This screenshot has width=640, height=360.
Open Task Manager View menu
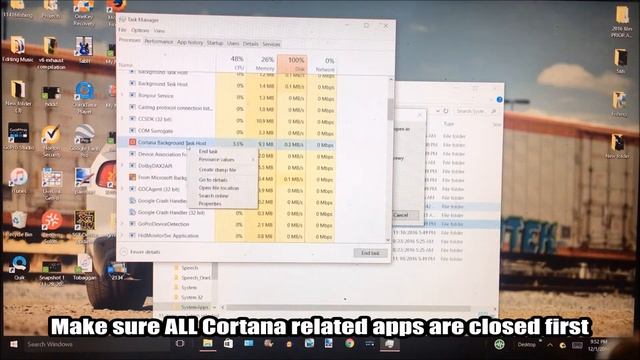(x=159, y=31)
